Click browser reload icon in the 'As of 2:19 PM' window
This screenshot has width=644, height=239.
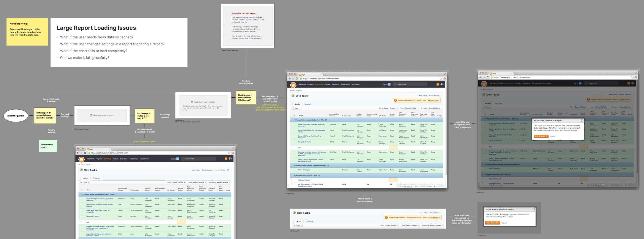(x=85, y=153)
